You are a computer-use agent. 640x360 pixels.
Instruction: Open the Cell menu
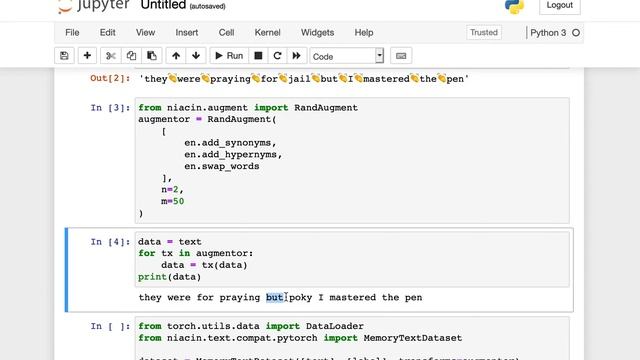[226, 33]
